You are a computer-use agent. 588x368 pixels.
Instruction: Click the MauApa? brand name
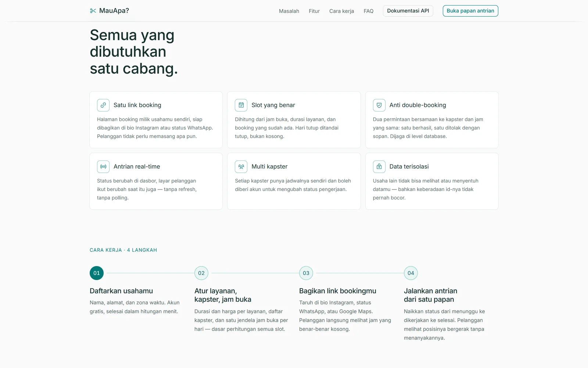coord(114,11)
